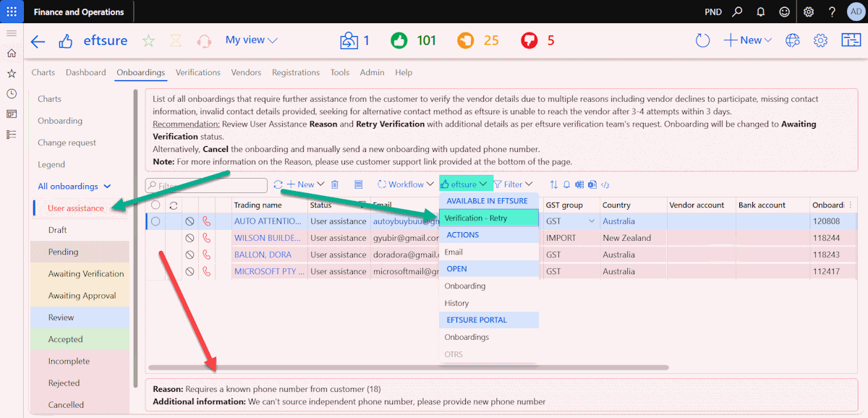The image size is (868, 418).
Task: Click the blue person icon with count 1
Action: pyautogui.click(x=349, y=40)
